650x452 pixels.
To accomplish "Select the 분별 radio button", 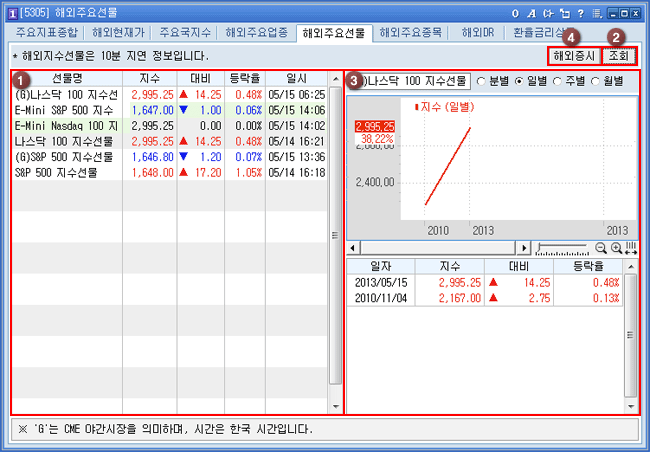I will coord(481,81).
